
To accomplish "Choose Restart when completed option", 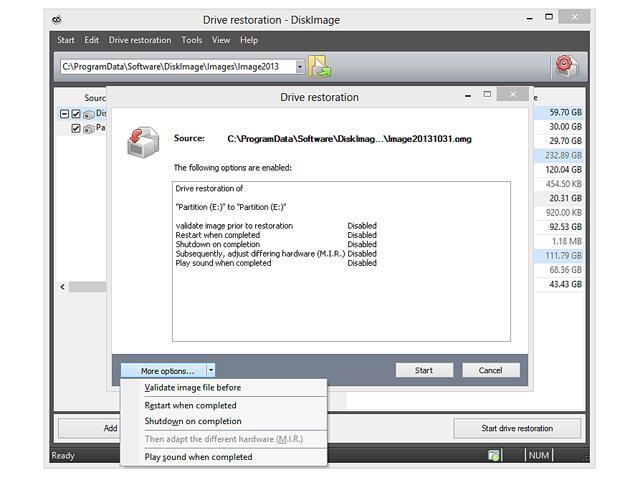I will (x=190, y=406).
